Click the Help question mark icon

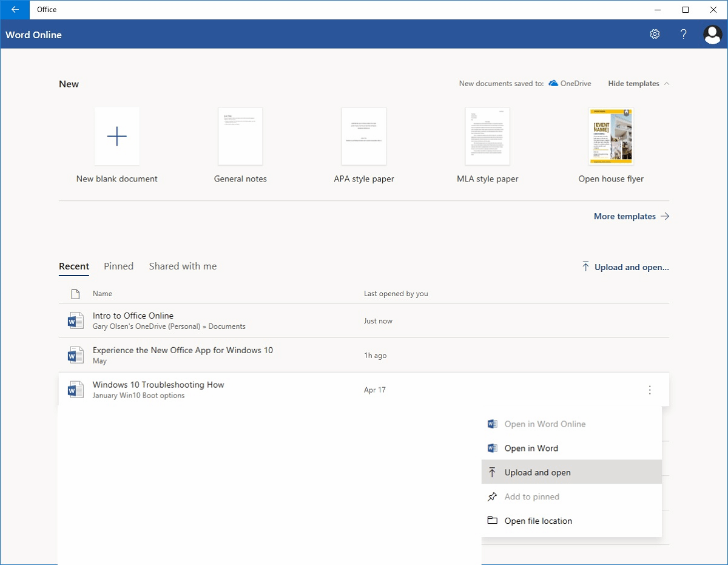coord(684,34)
